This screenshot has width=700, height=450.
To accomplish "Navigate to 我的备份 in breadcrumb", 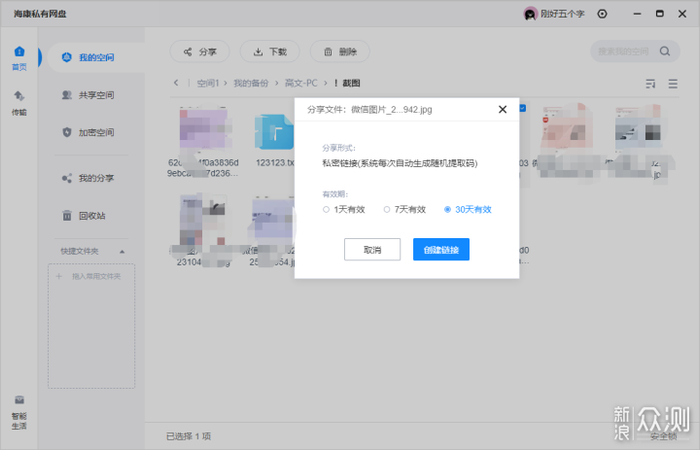I will click(251, 83).
